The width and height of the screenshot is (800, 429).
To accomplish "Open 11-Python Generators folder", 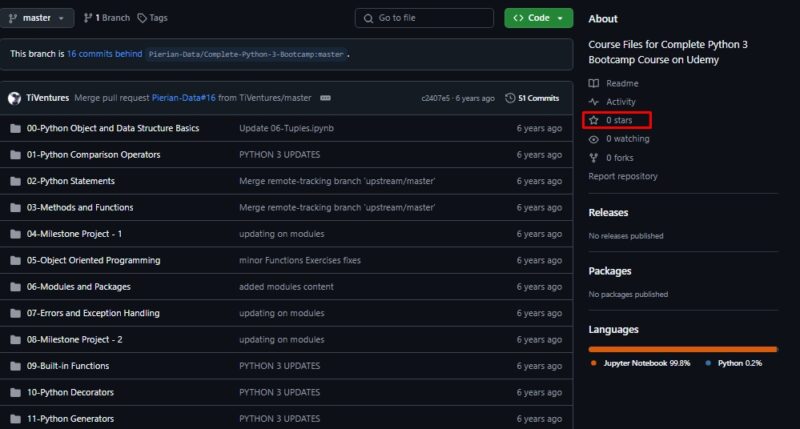I will [70, 419].
